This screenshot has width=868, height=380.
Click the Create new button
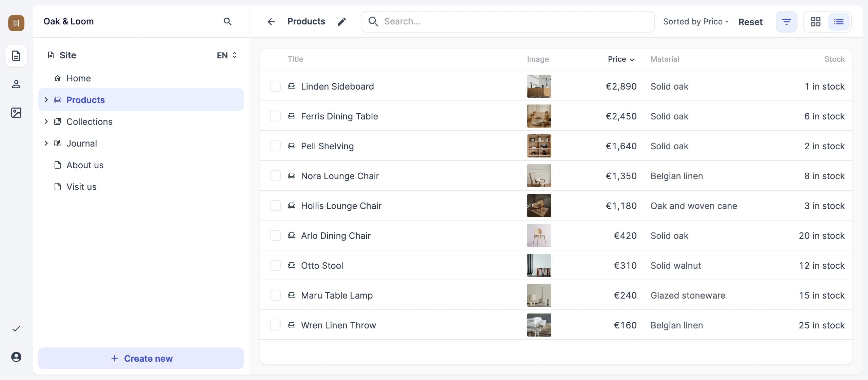[141, 358]
